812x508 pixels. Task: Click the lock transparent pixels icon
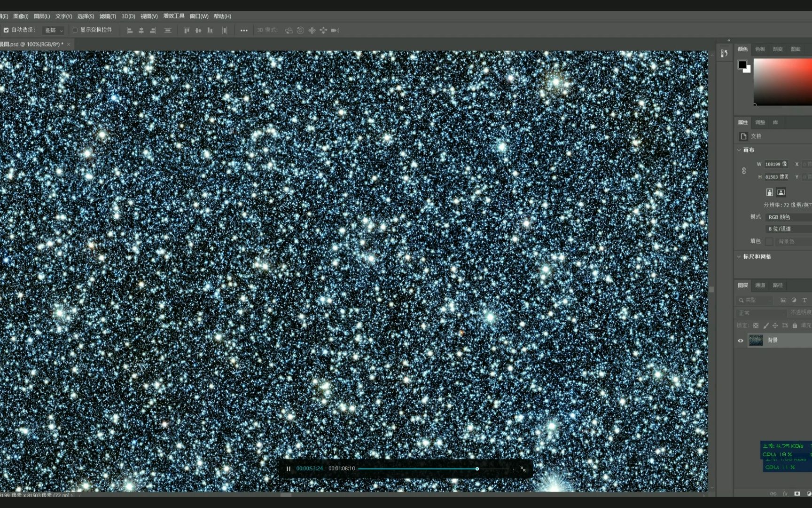[x=756, y=325]
